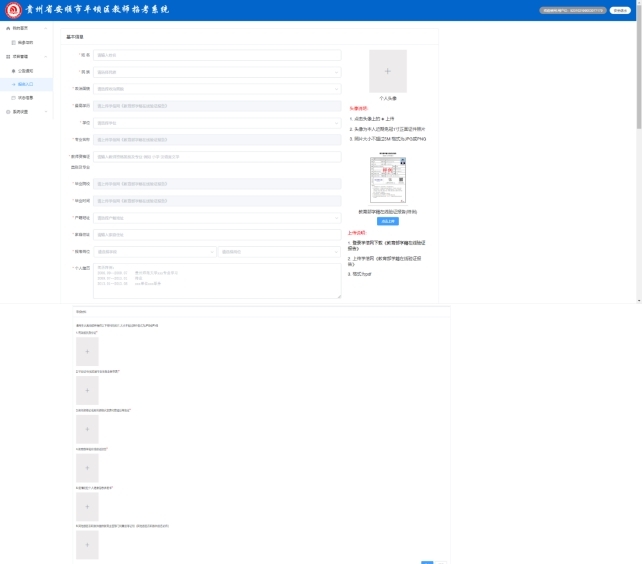Click the 我的首页 home icon in sidebar
643x564 pixels.
tap(9, 29)
